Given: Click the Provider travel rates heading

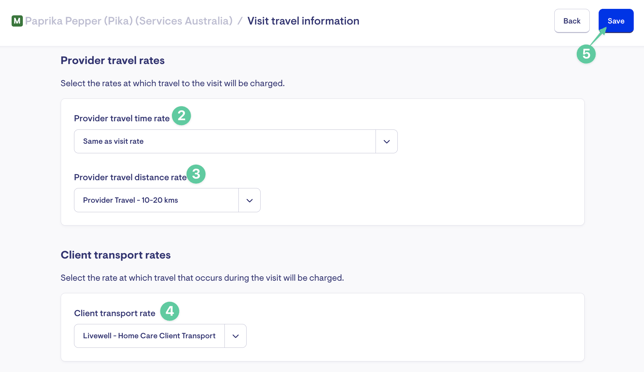Looking at the screenshot, I should click(113, 60).
